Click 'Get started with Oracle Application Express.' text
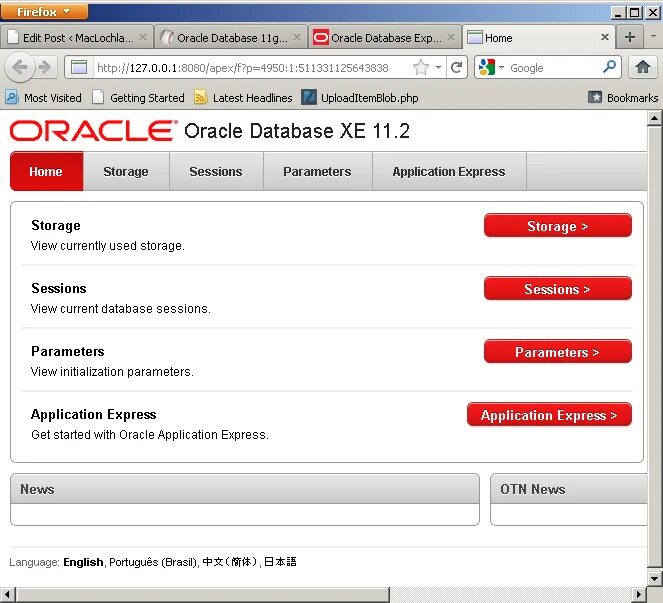This screenshot has width=663, height=603. (150, 435)
